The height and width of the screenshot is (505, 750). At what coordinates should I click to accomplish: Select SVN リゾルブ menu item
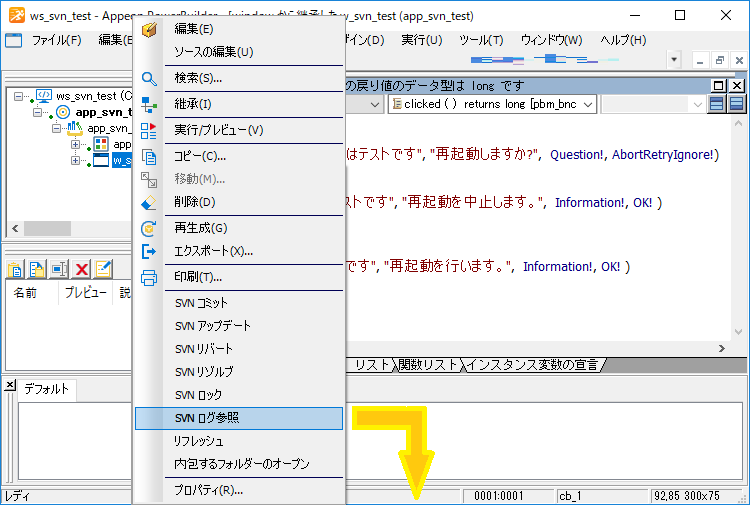[x=239, y=372]
